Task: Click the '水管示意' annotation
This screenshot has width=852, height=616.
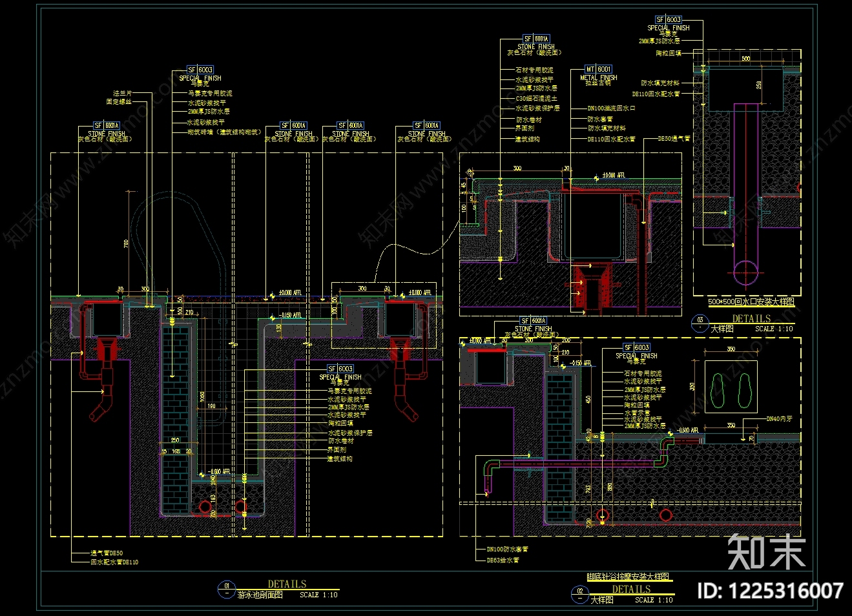Action: coord(637,413)
